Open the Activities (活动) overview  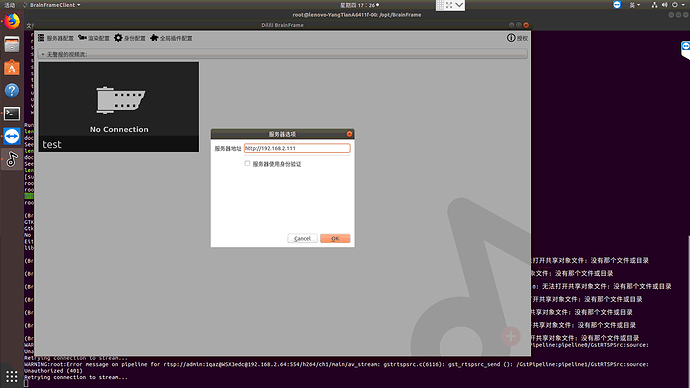pos(9,5)
